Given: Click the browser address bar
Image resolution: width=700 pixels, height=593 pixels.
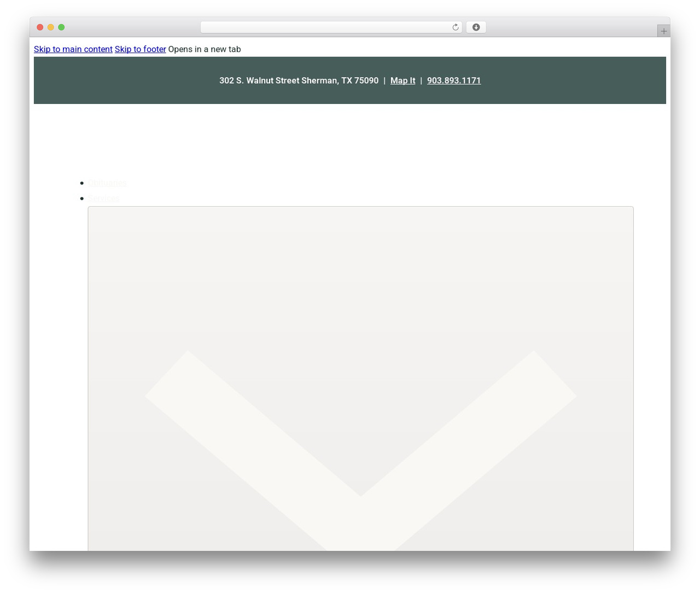Looking at the screenshot, I should (331, 27).
